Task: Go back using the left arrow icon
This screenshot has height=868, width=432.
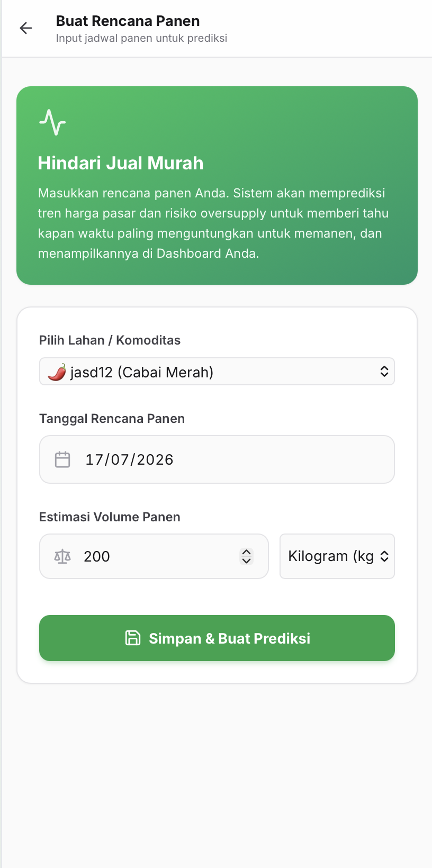Action: point(26,28)
